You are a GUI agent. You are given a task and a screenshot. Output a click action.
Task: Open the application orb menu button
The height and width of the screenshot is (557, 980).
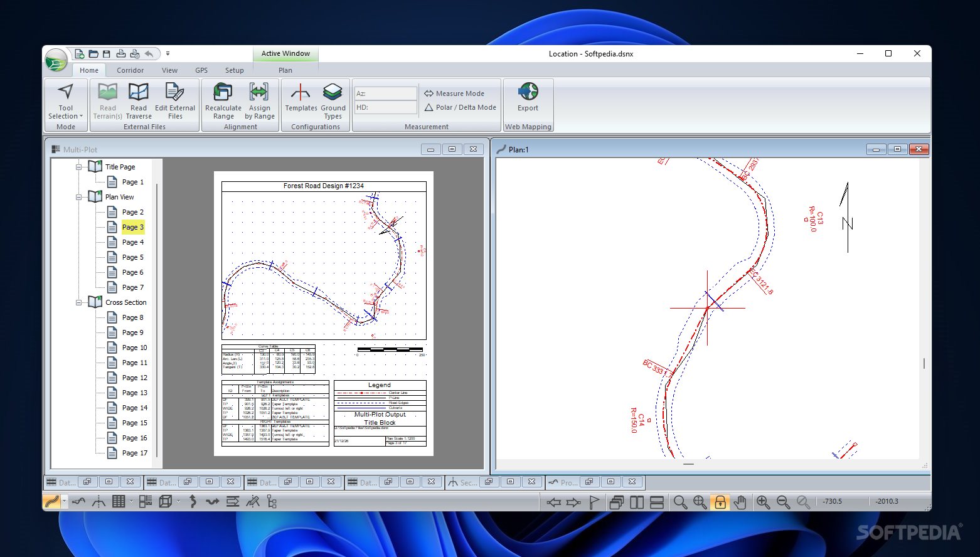tap(56, 61)
